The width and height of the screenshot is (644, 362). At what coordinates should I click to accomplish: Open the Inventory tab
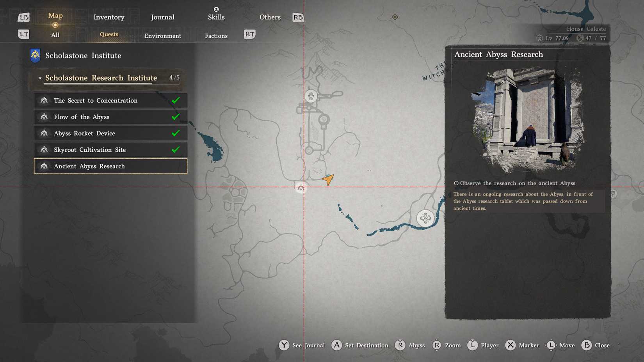109,17
